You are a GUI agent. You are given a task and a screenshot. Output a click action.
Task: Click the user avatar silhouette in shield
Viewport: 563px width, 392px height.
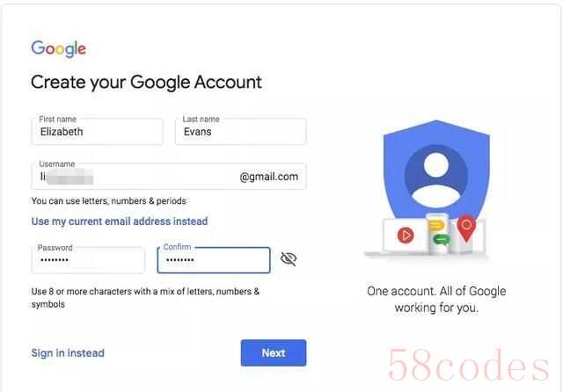pyautogui.click(x=436, y=177)
